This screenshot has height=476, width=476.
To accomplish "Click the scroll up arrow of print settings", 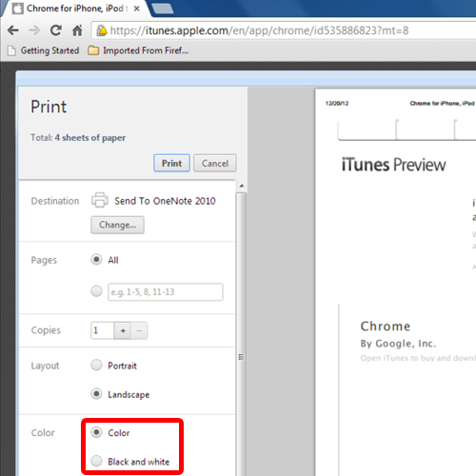I will [242, 186].
